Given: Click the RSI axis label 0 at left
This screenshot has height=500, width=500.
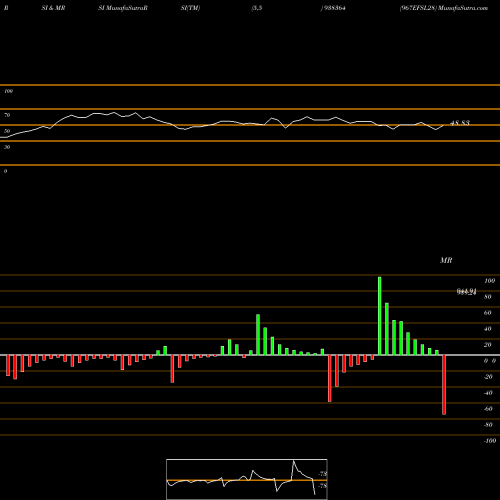Looking at the screenshot, I should point(5,171).
